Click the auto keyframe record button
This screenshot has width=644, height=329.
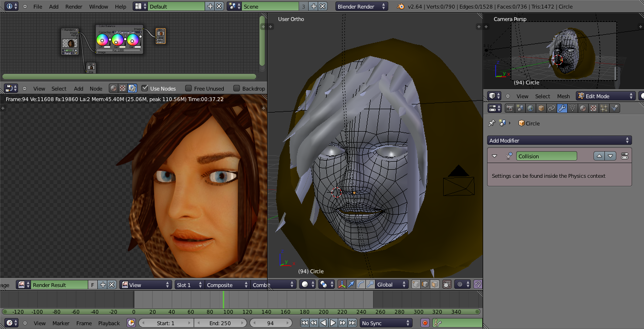[425, 323]
